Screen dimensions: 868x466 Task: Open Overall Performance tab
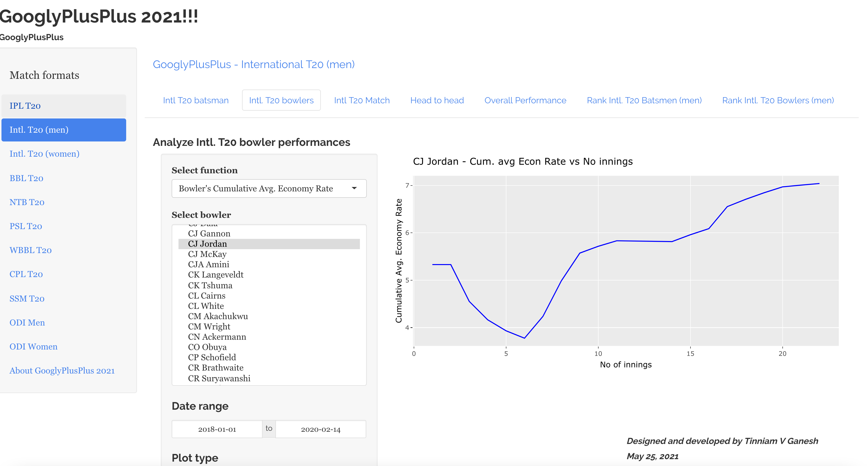click(x=525, y=101)
